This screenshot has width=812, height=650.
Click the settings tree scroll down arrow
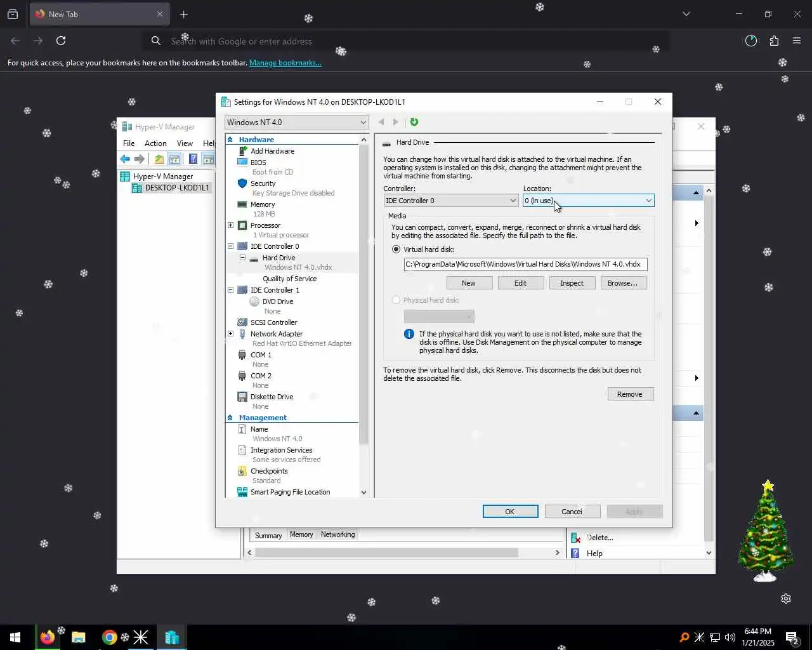[363, 492]
